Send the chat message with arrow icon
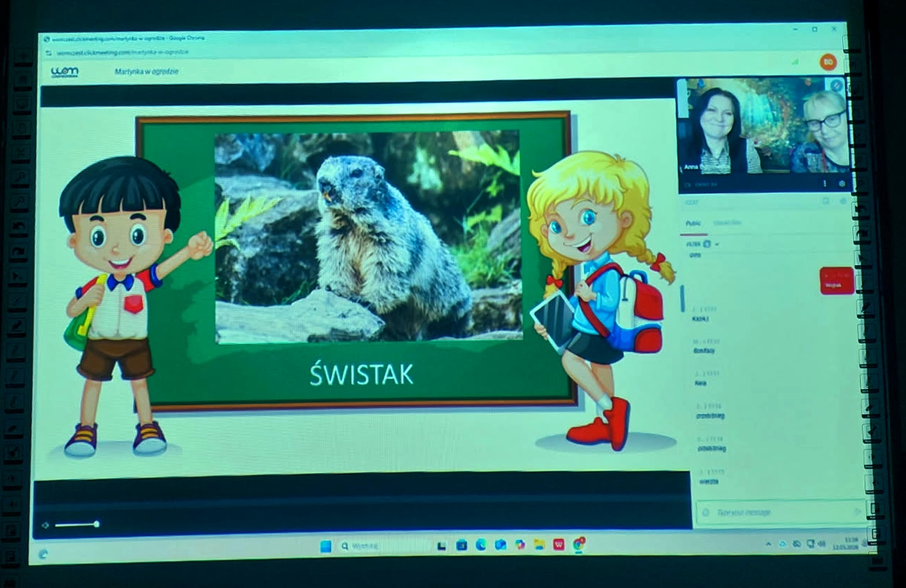The image size is (906, 588). [858, 512]
